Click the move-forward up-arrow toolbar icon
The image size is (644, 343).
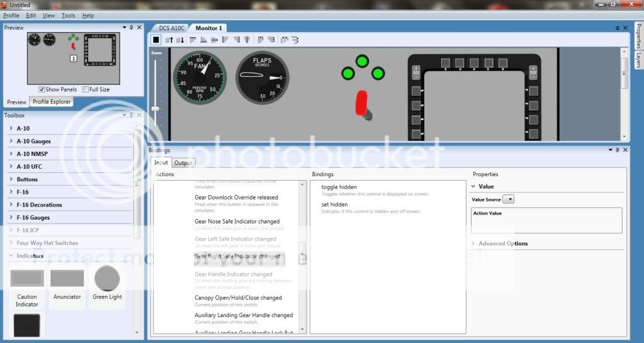coord(169,40)
